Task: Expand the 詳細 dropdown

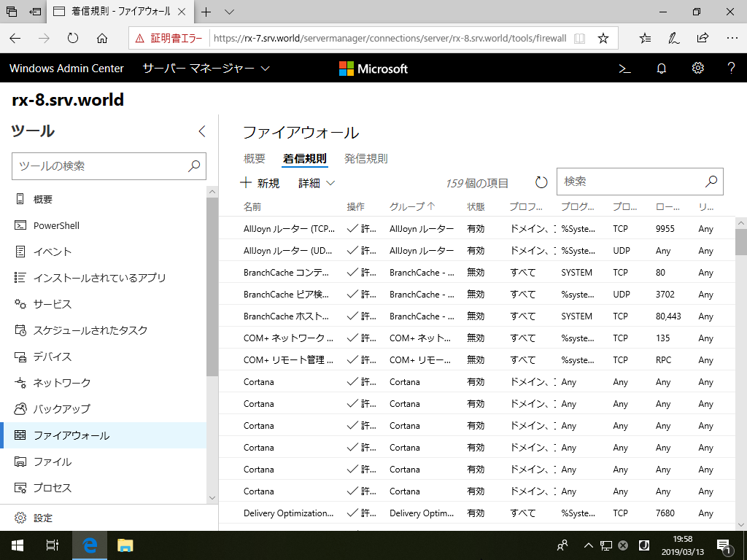Action: [317, 183]
